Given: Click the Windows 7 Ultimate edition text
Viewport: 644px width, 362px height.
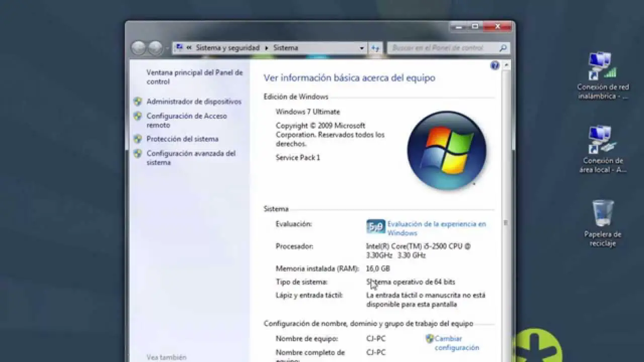Looking at the screenshot, I should [x=308, y=112].
